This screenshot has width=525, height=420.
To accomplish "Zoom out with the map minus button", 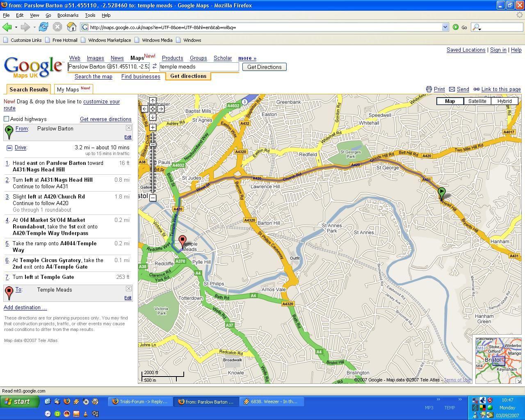I will (153, 198).
